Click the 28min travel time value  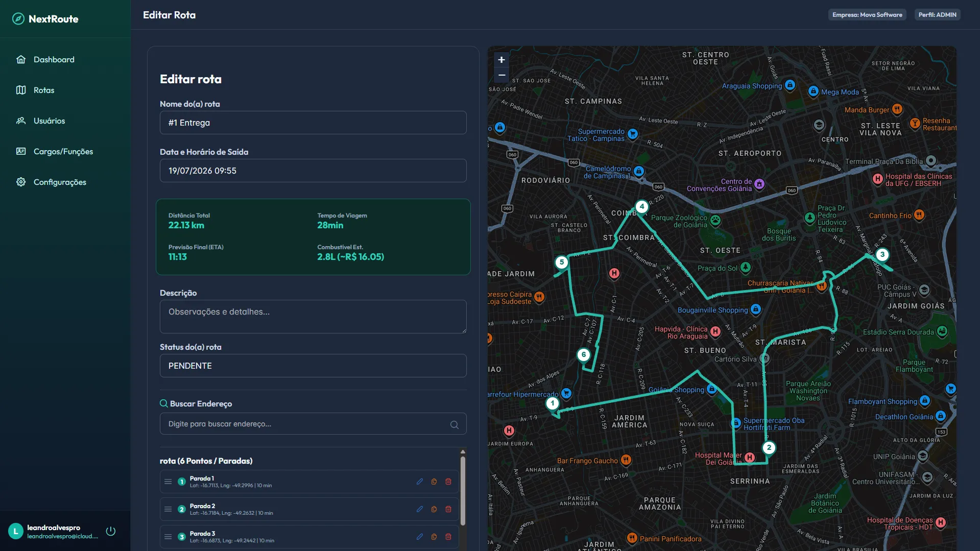point(330,225)
